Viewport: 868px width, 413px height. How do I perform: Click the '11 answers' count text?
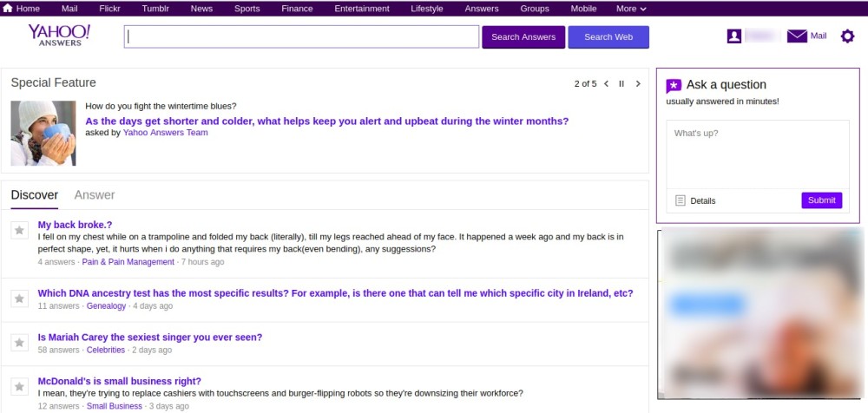point(59,305)
